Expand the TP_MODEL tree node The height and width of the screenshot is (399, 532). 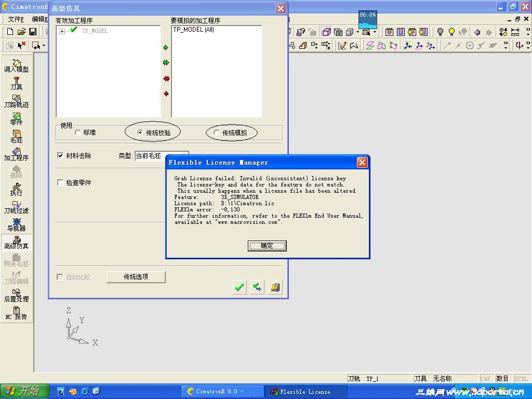point(62,31)
